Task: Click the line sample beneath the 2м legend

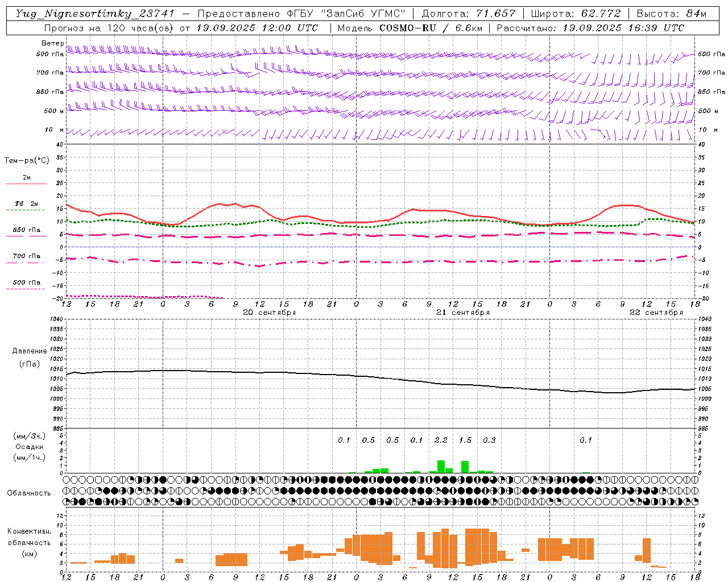Action: tap(26, 184)
